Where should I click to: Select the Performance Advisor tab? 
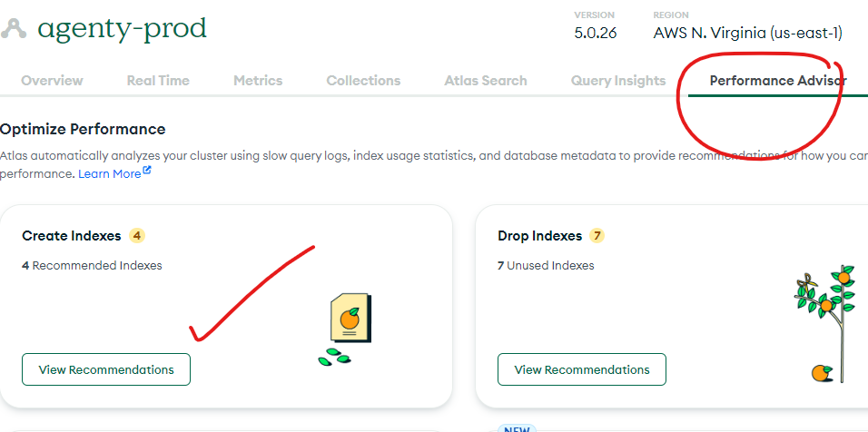(777, 81)
